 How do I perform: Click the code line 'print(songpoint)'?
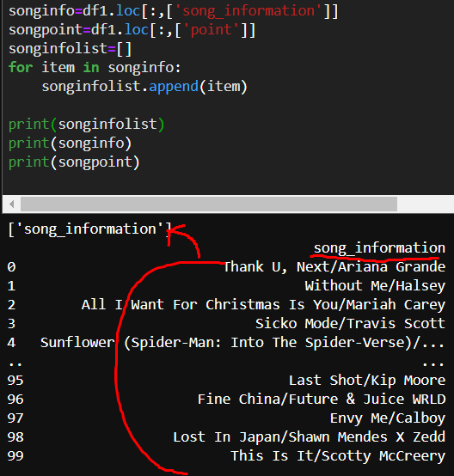click(x=74, y=162)
